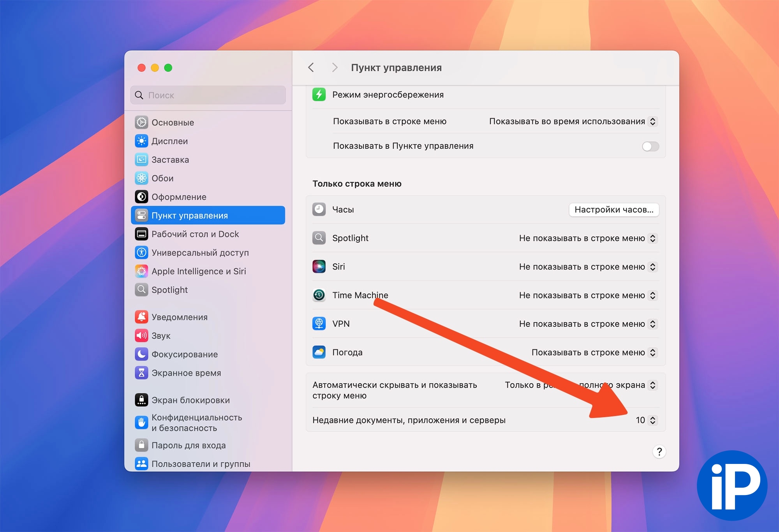Change recent documents count stepper
The width and height of the screenshot is (779, 532).
pyautogui.click(x=652, y=420)
